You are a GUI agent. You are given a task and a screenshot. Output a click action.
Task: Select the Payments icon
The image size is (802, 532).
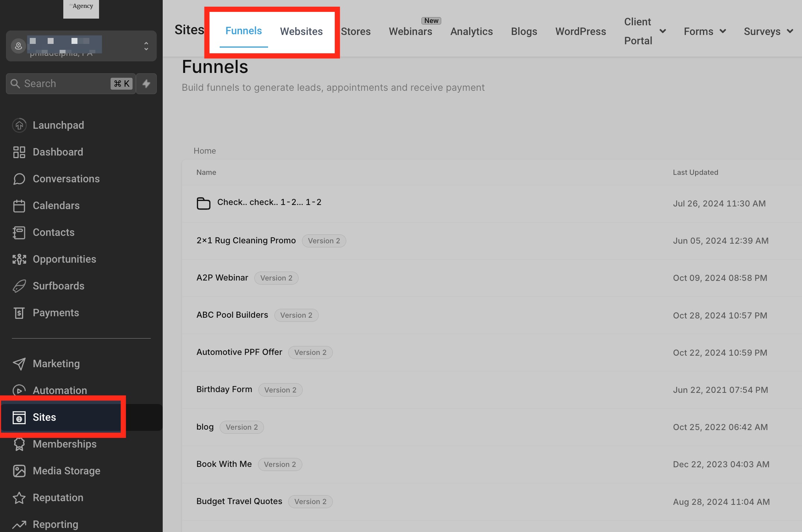click(19, 313)
